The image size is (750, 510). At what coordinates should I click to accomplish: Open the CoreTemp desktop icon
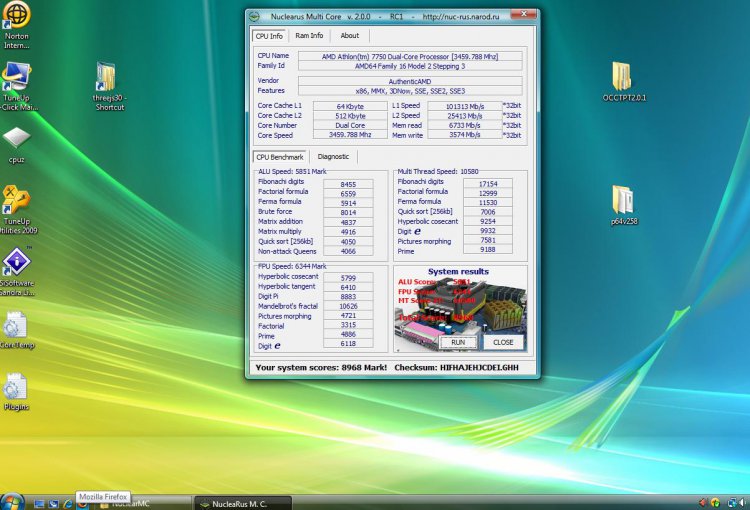tap(17, 330)
